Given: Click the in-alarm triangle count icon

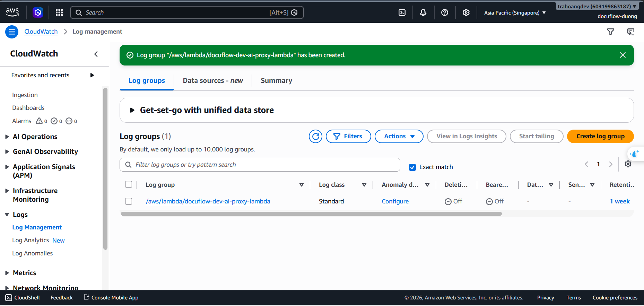Looking at the screenshot, I should coord(39,121).
